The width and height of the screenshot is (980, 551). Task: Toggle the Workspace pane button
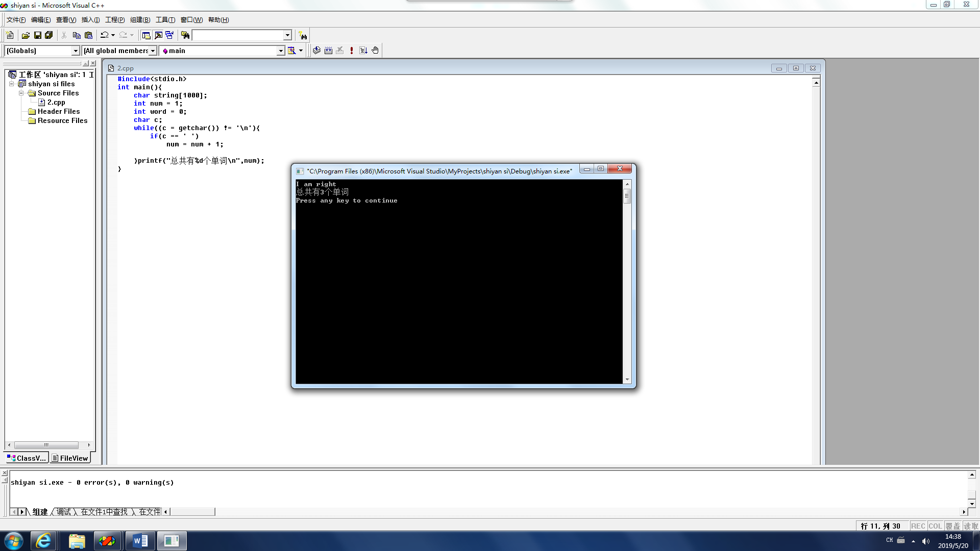pyautogui.click(x=146, y=35)
